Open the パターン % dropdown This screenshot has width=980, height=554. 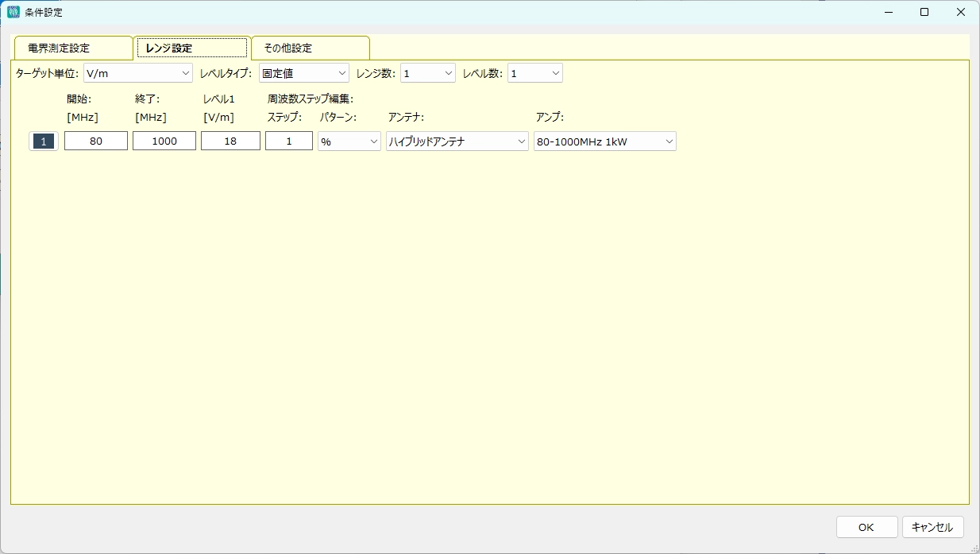pos(349,141)
